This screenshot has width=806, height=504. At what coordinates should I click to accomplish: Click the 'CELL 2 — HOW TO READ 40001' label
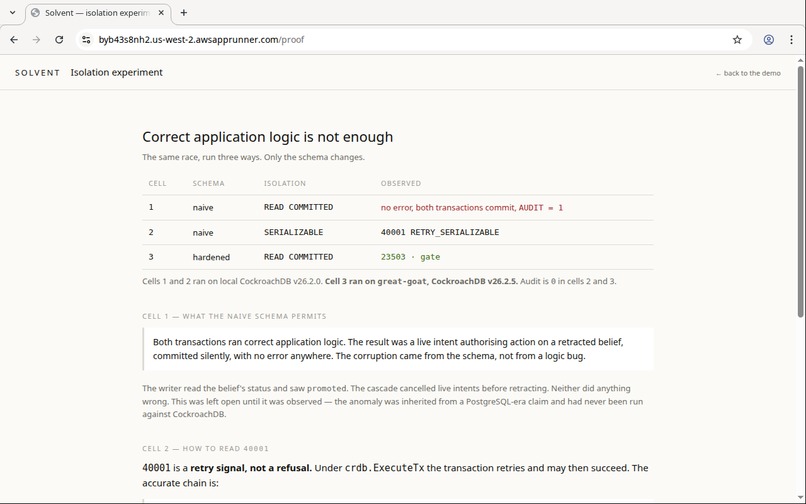click(x=206, y=448)
